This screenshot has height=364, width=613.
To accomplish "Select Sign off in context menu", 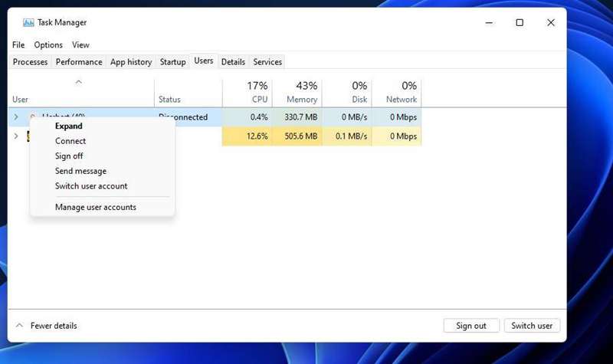I will 69,156.
